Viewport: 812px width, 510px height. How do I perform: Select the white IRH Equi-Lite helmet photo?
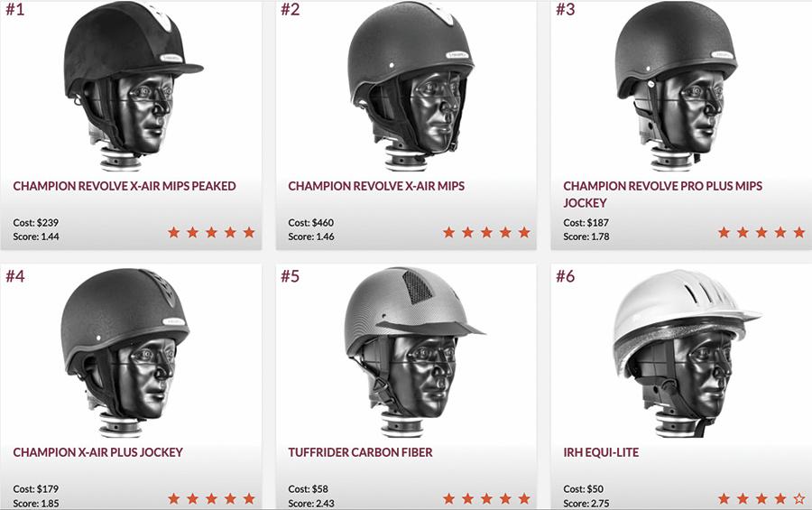pos(685,352)
